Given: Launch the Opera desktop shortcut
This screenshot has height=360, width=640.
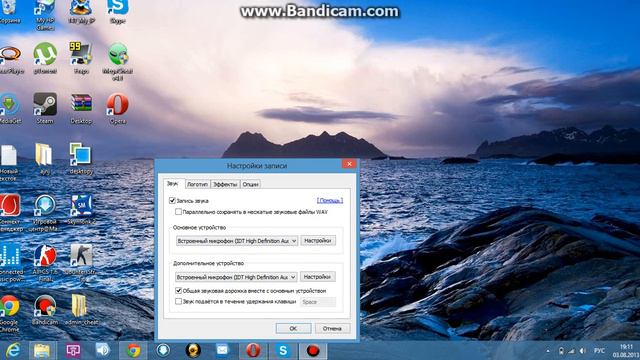Looking at the screenshot, I should point(118,108).
